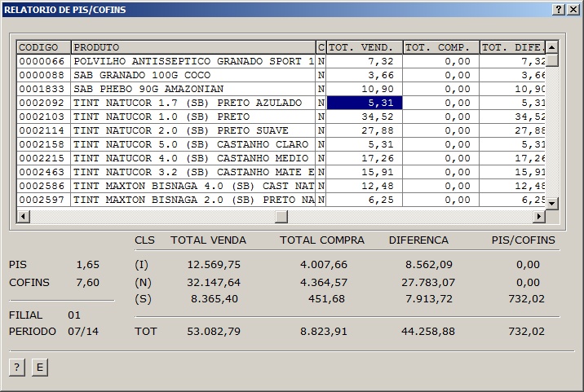Click the highlighted 5,31 cell
This screenshot has width=584, height=392.
(x=364, y=103)
